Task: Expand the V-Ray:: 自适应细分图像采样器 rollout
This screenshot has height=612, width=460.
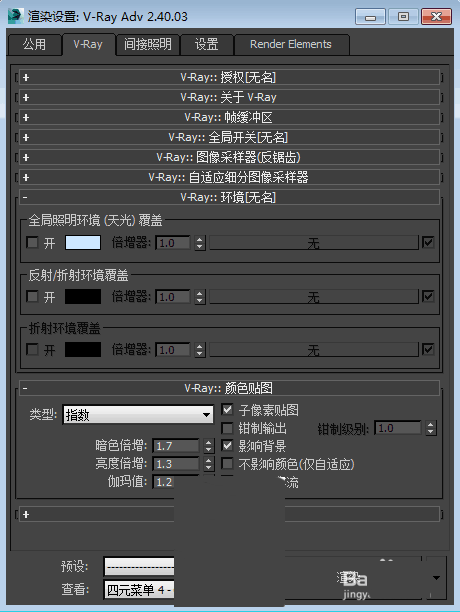Action: [x=229, y=177]
